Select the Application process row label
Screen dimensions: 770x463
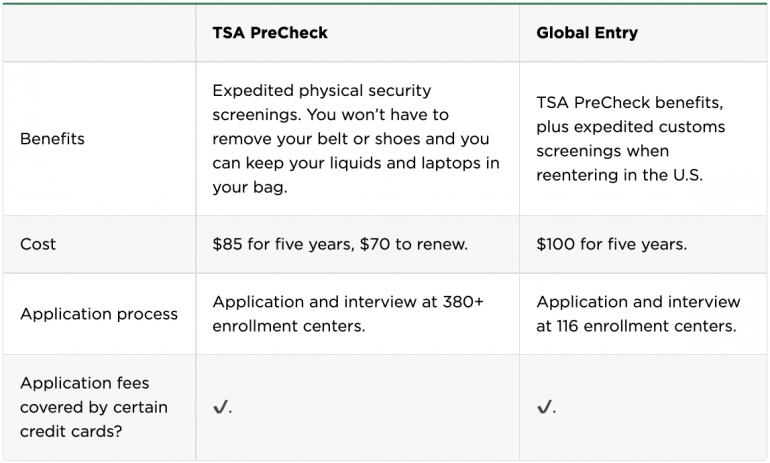(99, 314)
